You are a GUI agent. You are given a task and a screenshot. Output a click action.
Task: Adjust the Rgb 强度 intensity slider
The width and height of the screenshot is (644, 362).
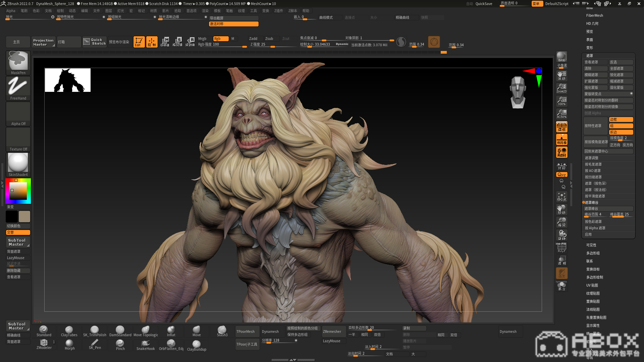(x=222, y=45)
